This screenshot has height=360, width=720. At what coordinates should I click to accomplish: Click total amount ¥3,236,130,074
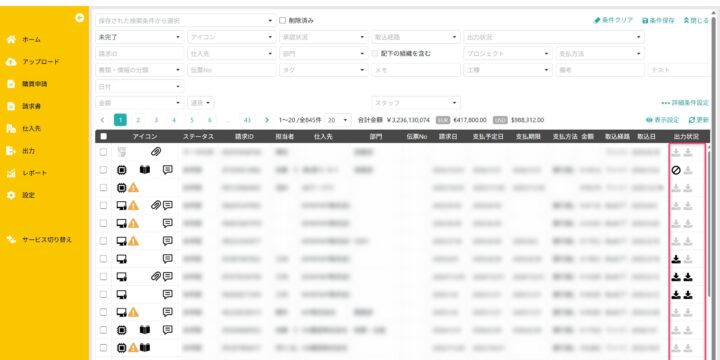(408, 120)
